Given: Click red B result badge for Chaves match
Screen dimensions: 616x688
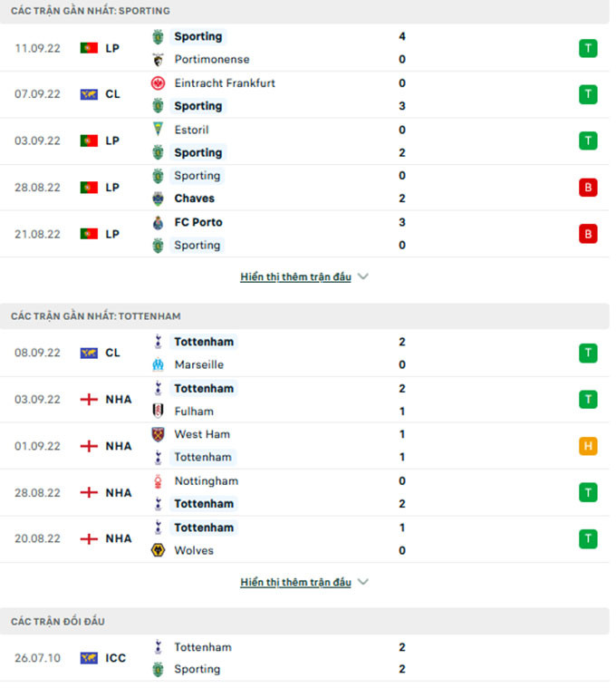Looking at the screenshot, I should coord(588,188).
